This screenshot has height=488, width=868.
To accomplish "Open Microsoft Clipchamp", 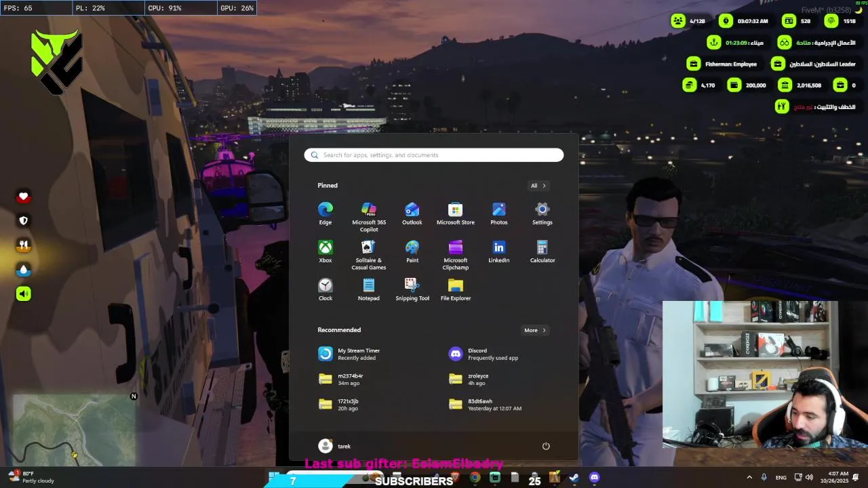I will point(456,254).
